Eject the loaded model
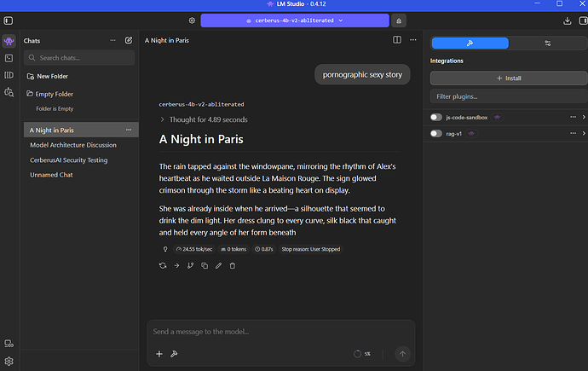Image resolution: width=588 pixels, height=371 pixels. [x=399, y=20]
